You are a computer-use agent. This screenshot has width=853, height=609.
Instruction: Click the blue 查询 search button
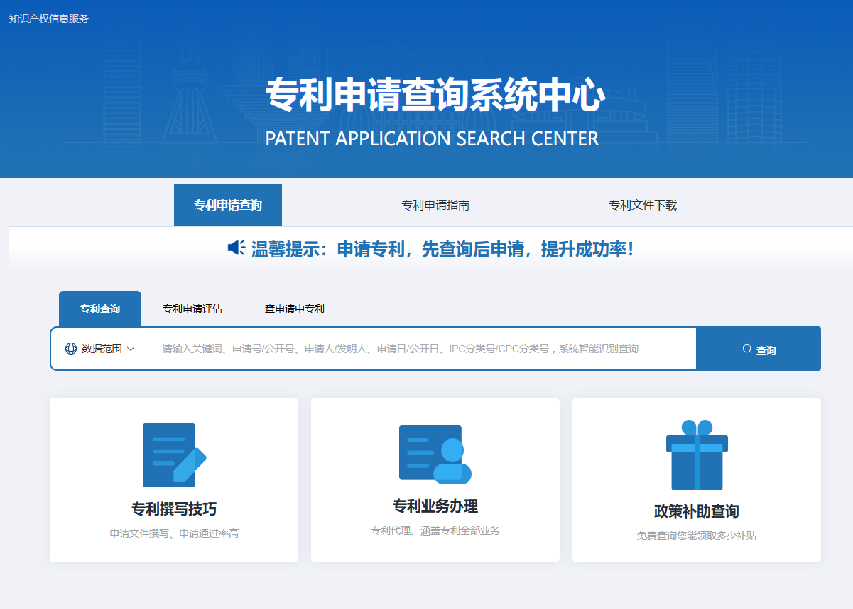(758, 349)
